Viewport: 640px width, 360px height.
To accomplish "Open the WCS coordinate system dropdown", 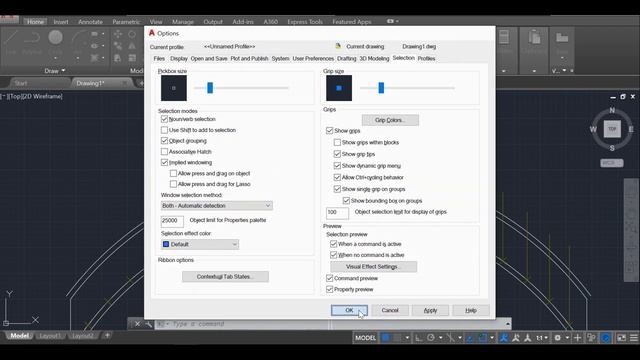I will pos(612,163).
